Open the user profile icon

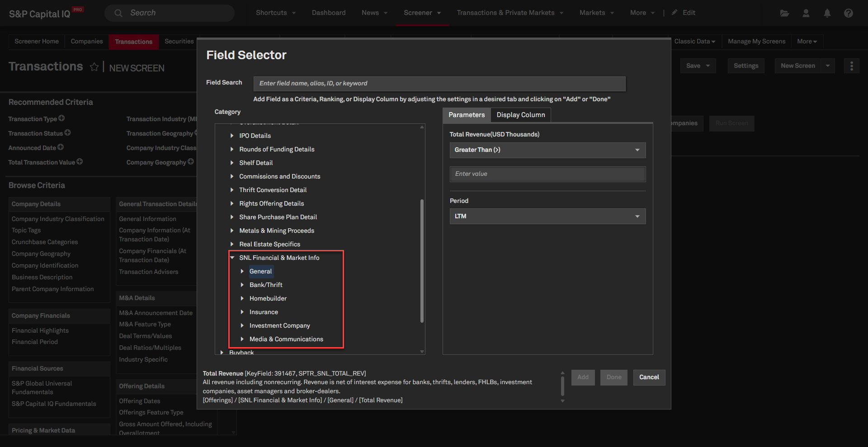point(806,13)
